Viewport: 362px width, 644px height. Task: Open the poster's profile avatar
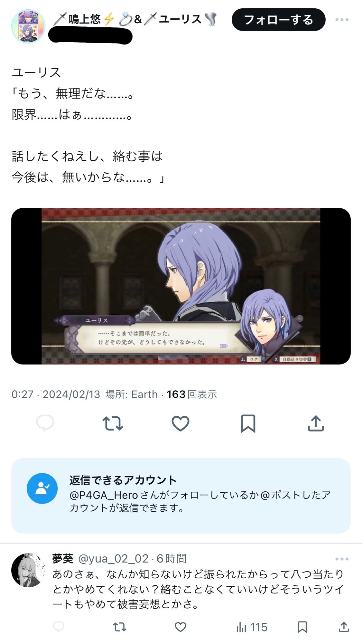tap(28, 26)
